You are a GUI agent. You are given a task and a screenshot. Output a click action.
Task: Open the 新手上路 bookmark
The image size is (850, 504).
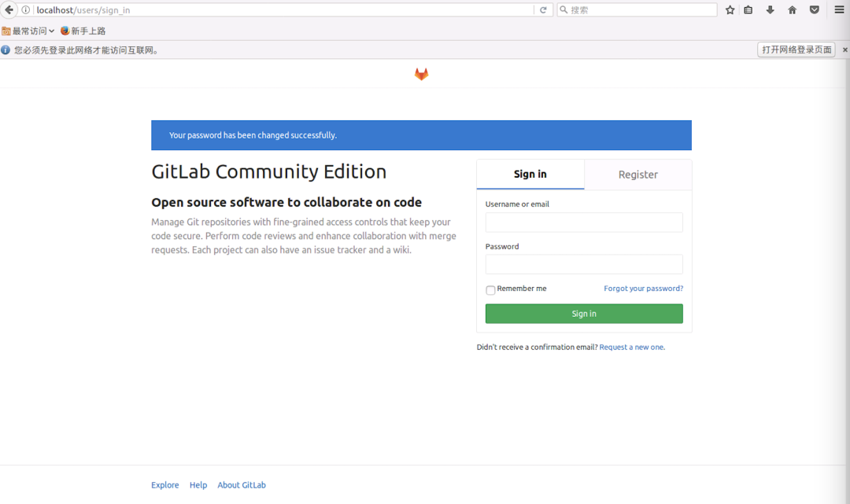83,31
